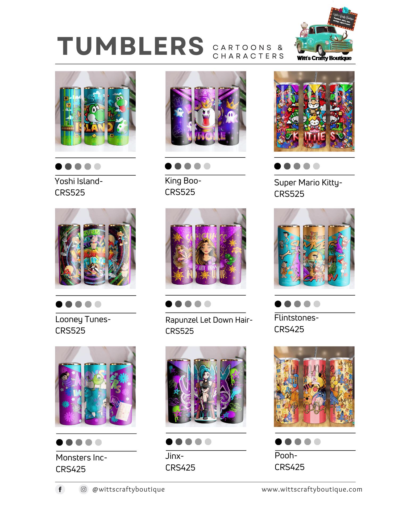Open the Looney Tunes tumbler picture
This screenshot has width=411, height=532.
pyautogui.click(x=95, y=248)
